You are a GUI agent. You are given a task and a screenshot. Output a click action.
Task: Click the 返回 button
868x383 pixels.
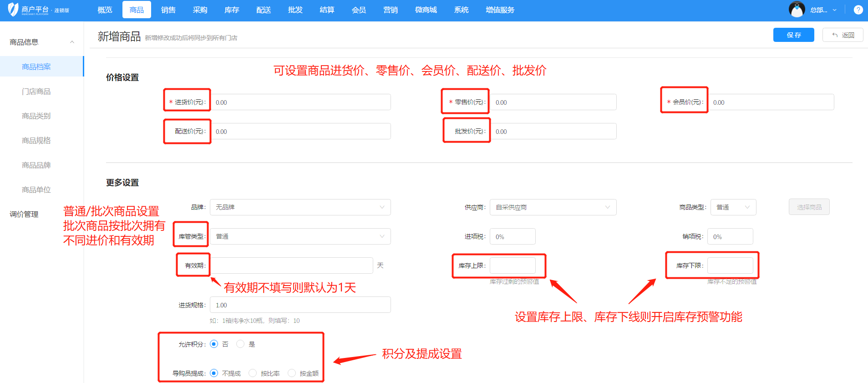point(843,35)
